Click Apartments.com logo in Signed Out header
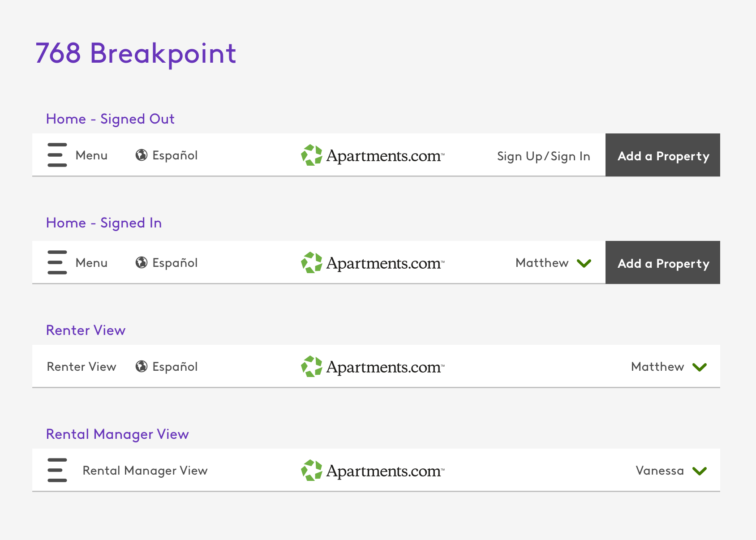 click(x=373, y=155)
